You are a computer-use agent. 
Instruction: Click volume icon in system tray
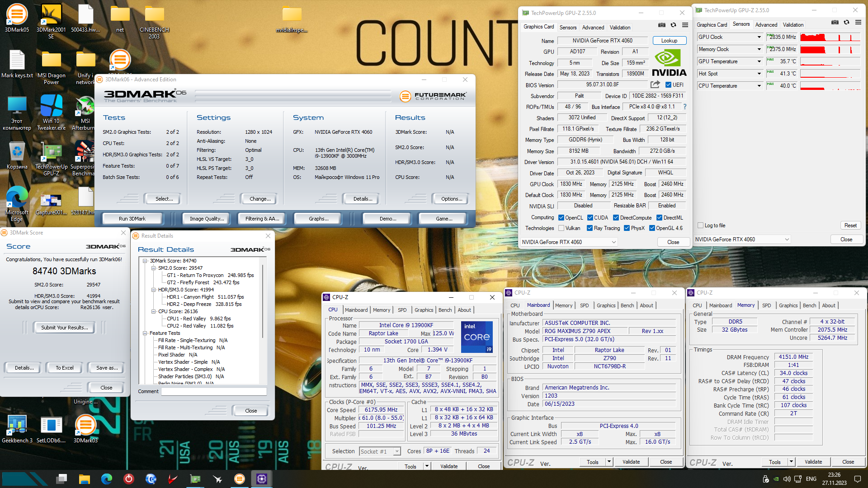787,479
